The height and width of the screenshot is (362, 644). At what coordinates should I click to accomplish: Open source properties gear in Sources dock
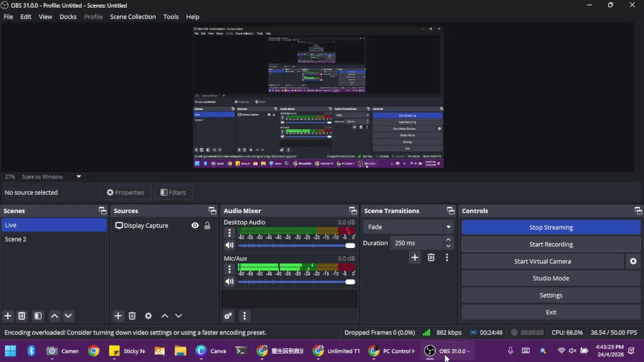(148, 316)
